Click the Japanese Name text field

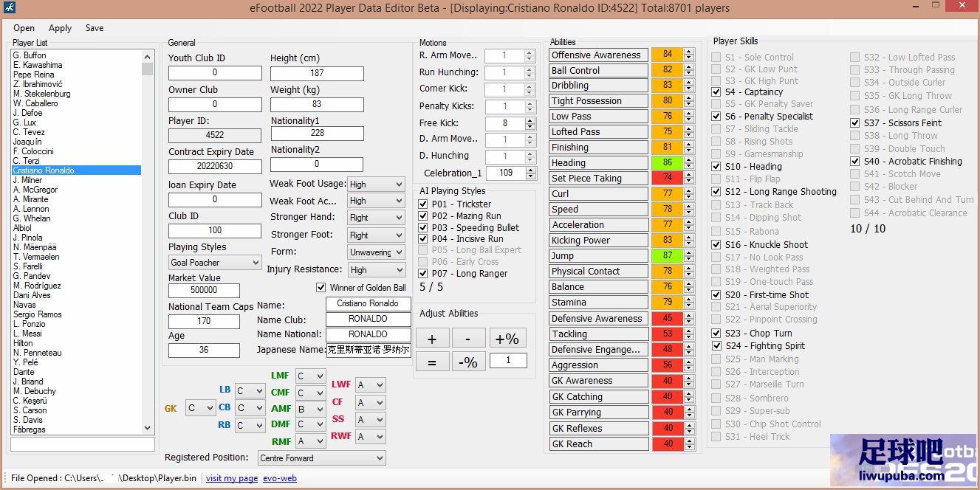369,350
